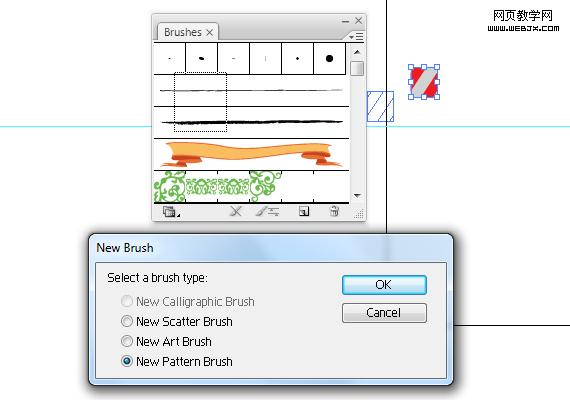Confirm with the OK button
Viewport: 570px width, 400px height.
pyautogui.click(x=384, y=285)
